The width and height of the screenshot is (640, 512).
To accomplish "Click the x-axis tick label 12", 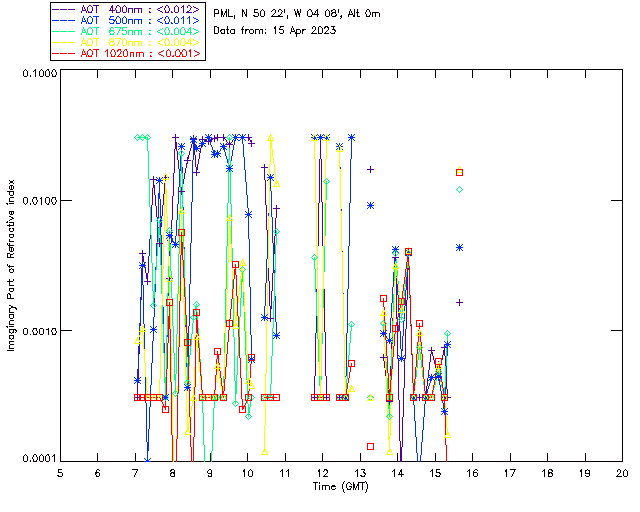I will coord(322,473).
